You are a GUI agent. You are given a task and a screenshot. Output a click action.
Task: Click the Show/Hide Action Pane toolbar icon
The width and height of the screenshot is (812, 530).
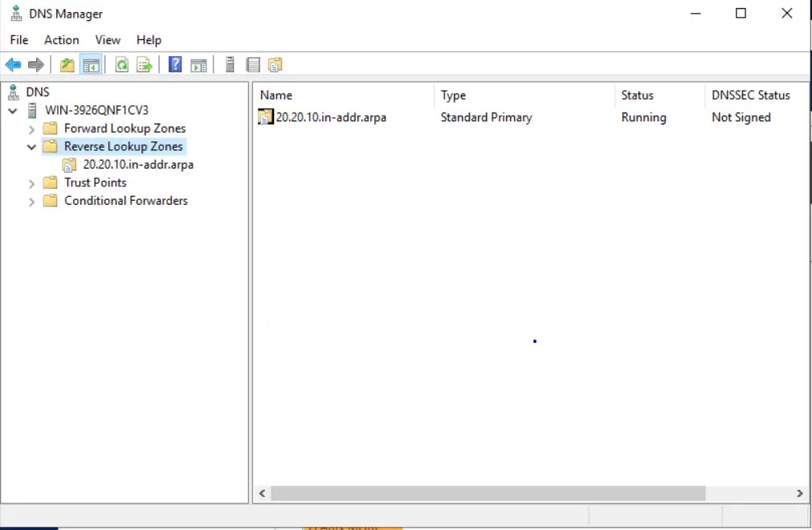199,64
